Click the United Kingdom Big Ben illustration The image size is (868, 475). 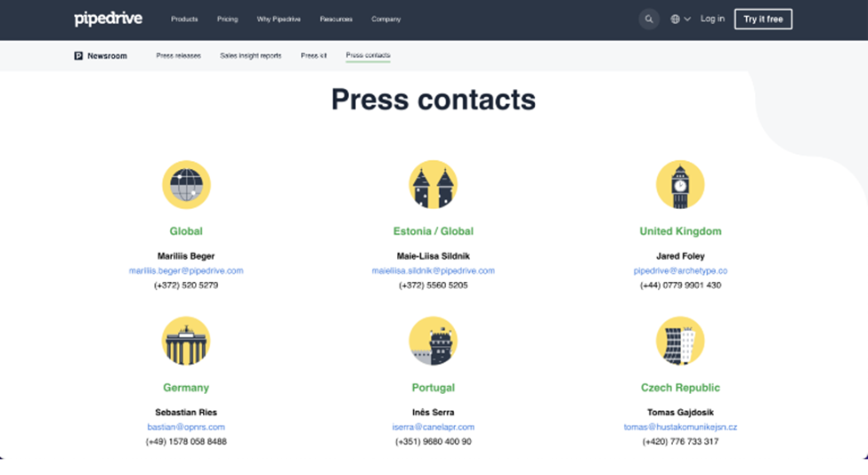680,185
